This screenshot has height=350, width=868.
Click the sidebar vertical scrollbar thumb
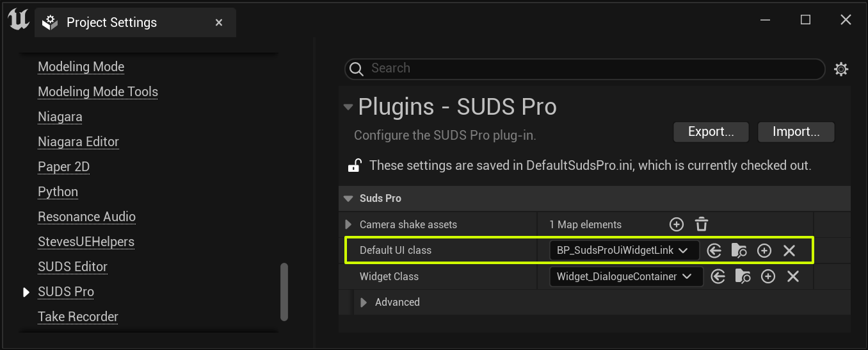tap(284, 292)
